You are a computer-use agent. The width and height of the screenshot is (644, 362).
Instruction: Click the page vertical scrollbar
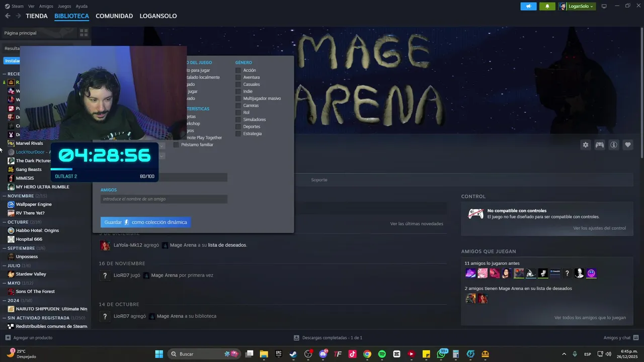coord(641,93)
